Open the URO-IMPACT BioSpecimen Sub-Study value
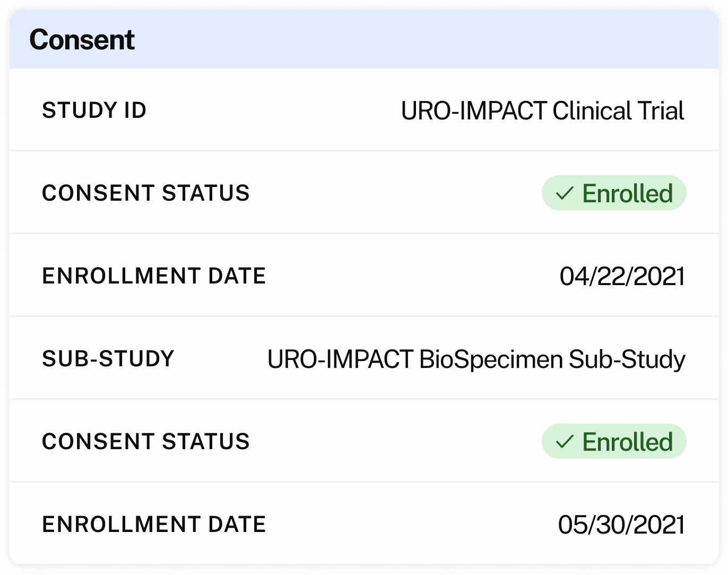The width and height of the screenshot is (728, 575). click(x=476, y=359)
